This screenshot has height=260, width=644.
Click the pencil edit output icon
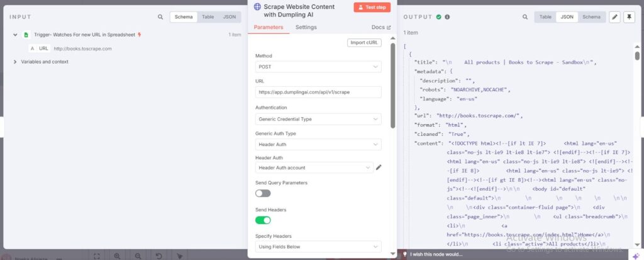tap(614, 17)
